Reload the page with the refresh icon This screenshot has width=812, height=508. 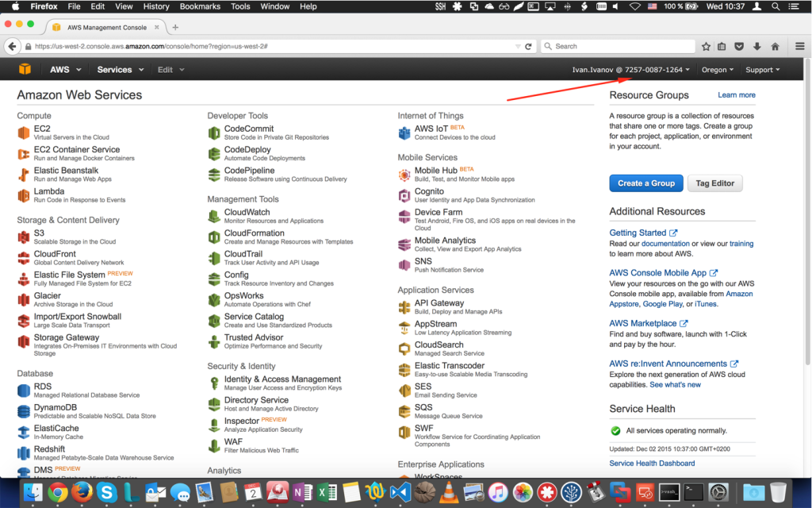click(x=528, y=47)
